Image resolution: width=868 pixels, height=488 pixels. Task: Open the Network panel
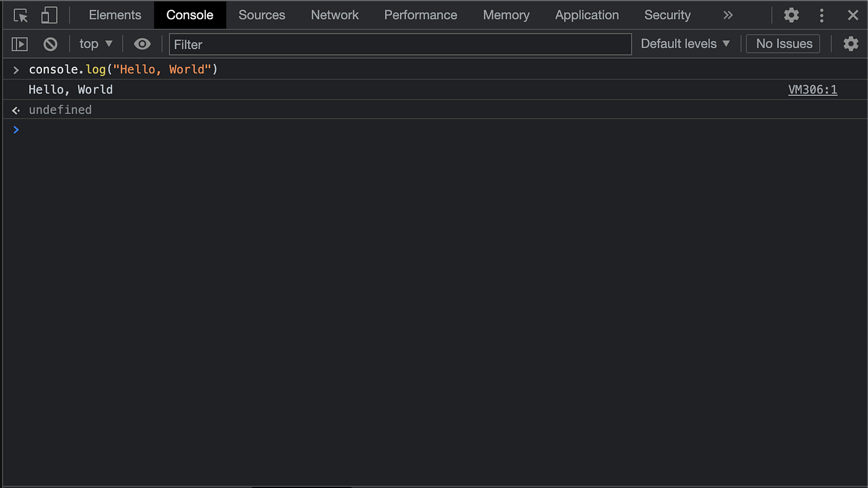tap(334, 15)
